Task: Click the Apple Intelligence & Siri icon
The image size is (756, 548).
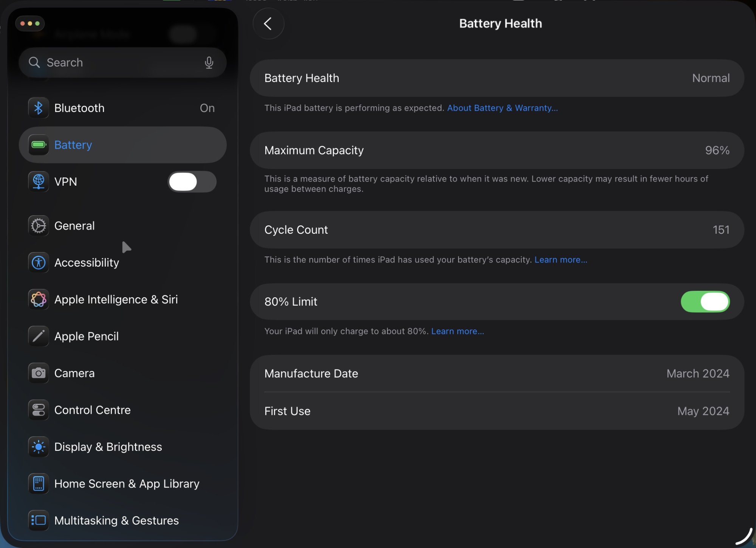Action: (x=39, y=300)
